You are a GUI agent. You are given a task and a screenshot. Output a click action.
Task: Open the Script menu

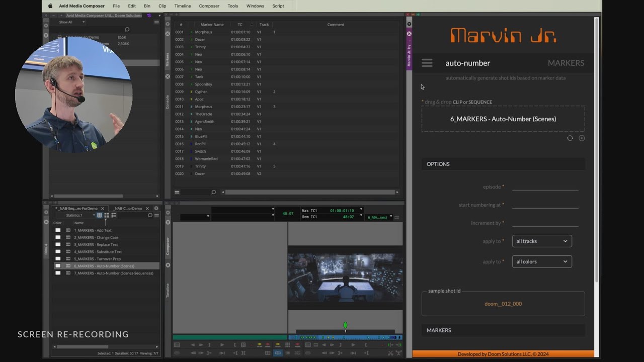point(278,6)
